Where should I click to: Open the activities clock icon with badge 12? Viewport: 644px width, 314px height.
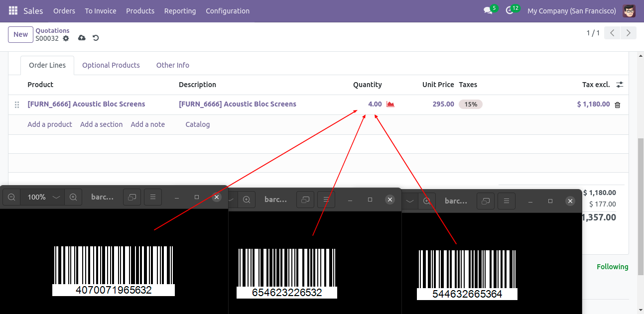[510, 10]
